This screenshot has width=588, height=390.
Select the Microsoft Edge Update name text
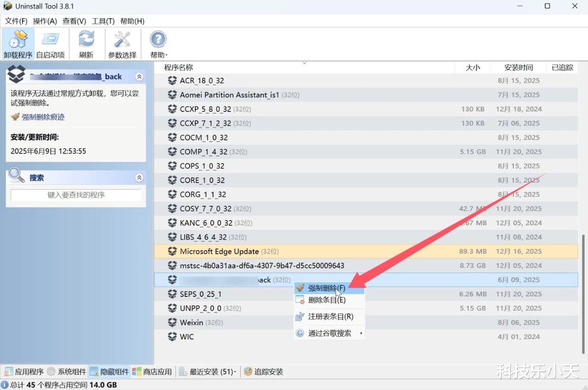tap(219, 251)
